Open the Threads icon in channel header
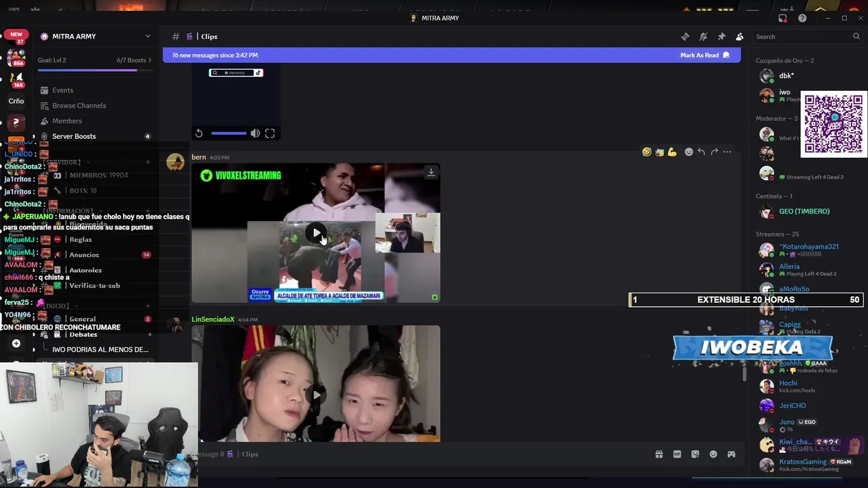The image size is (868, 488). click(x=685, y=37)
